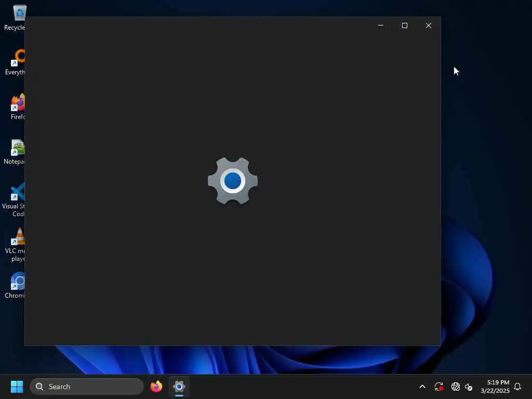Open the notifications bell icon
Viewport: 532px width, 399px height.
517,387
